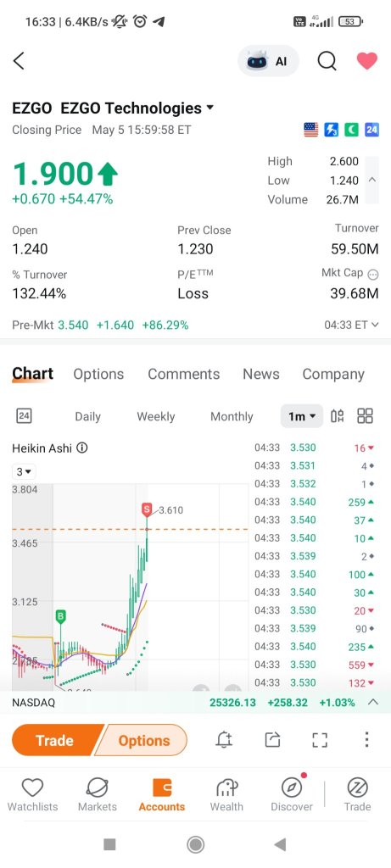This screenshot has height=868, width=391.
Task: Show Heikin Ashi info icon
Action: (x=82, y=448)
